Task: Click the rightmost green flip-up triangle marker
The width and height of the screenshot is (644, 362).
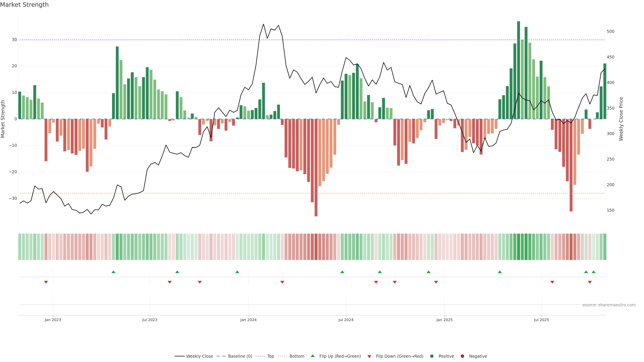Action: (x=594, y=272)
